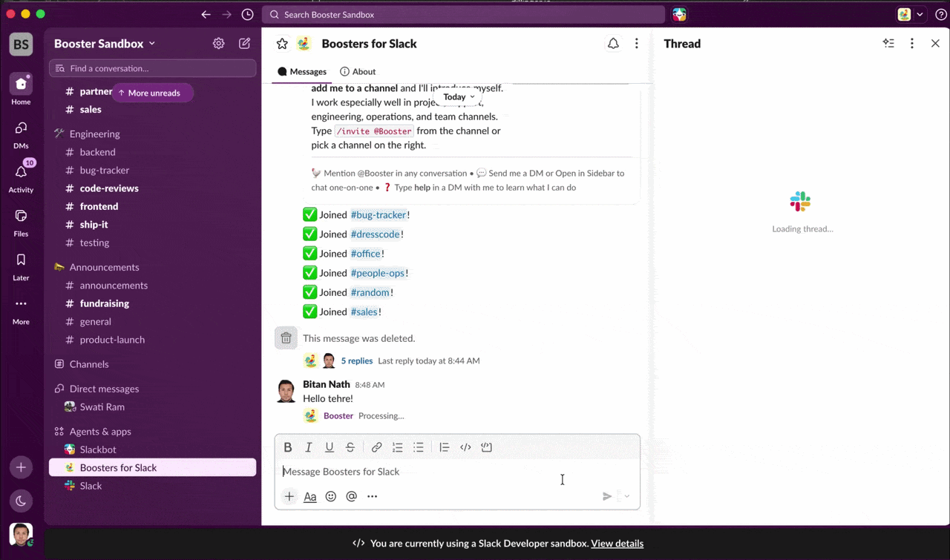Toggle the Aa formatting toolbar
Viewport: 950px width, 560px height.
(x=310, y=496)
